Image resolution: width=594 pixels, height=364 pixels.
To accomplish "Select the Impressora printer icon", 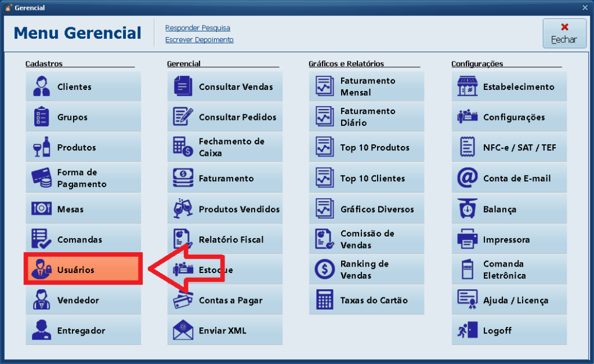I will click(x=467, y=239).
